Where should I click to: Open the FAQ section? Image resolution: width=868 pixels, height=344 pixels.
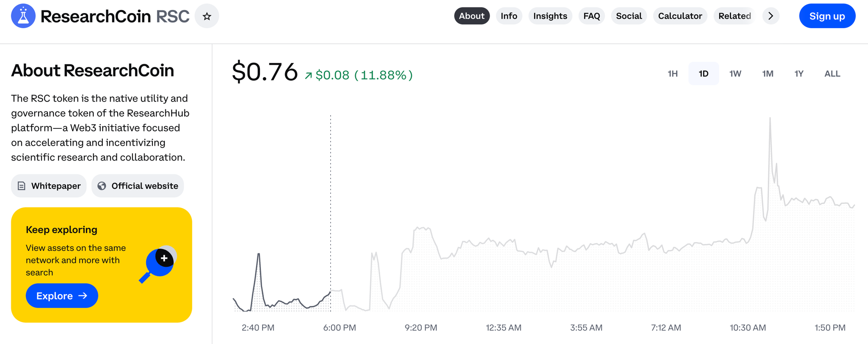point(591,16)
